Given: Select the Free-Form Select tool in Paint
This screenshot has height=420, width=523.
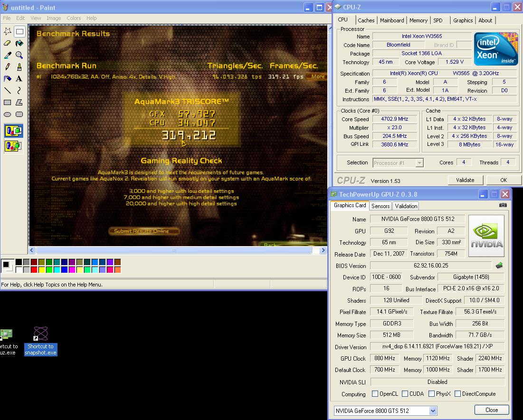Looking at the screenshot, I should [x=7, y=31].
